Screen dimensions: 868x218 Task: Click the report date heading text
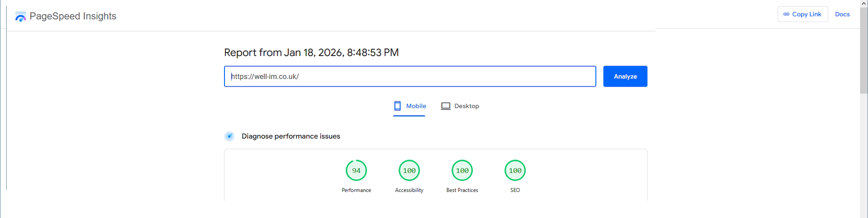[x=311, y=53]
